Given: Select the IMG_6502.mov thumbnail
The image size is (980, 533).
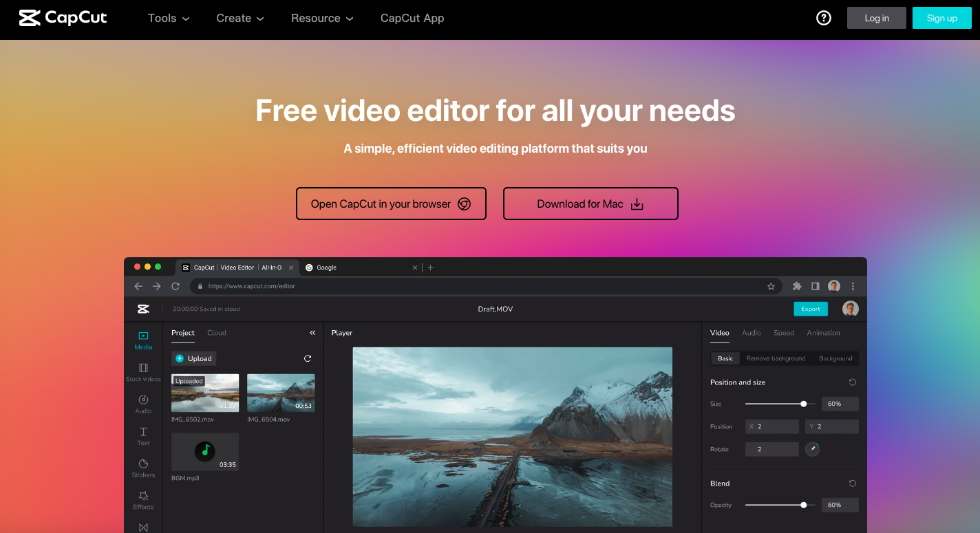Looking at the screenshot, I should [205, 393].
